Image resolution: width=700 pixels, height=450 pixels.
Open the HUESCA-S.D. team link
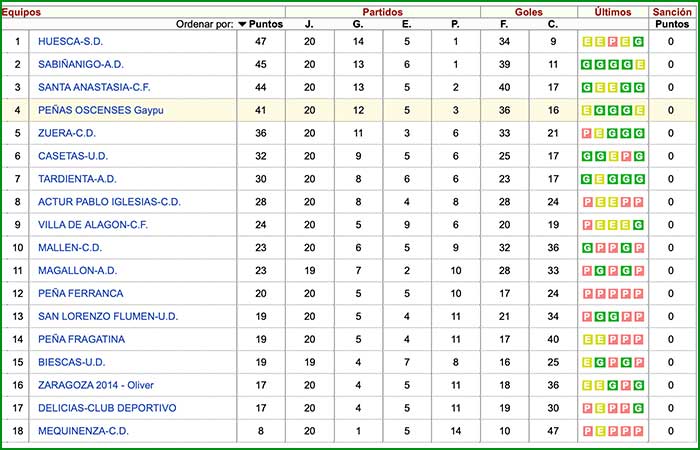click(x=70, y=42)
